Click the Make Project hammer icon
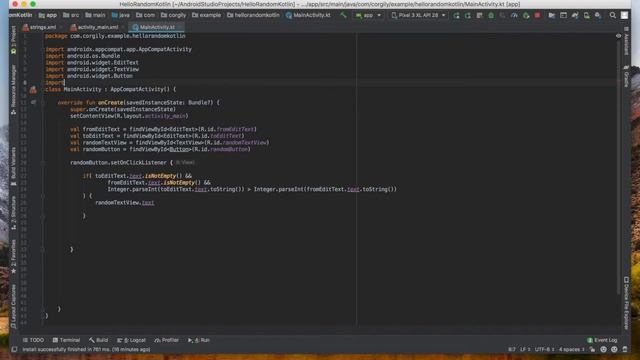 tap(343, 16)
